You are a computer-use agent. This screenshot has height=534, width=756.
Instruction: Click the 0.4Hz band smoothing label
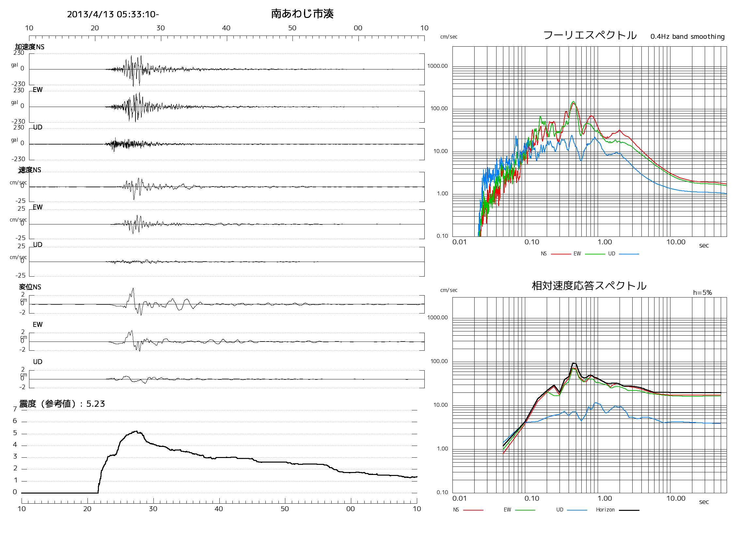point(687,37)
